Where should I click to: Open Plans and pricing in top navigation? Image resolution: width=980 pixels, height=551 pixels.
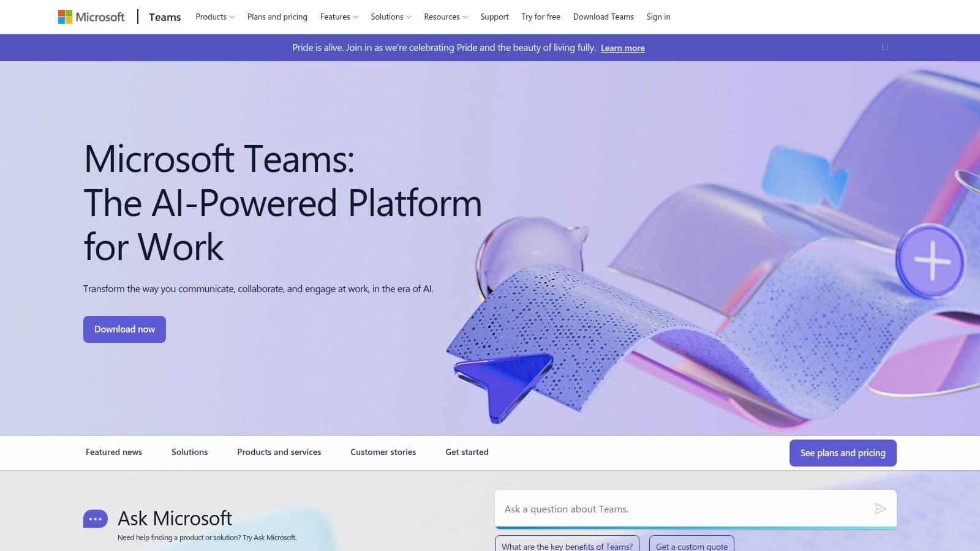coord(277,17)
